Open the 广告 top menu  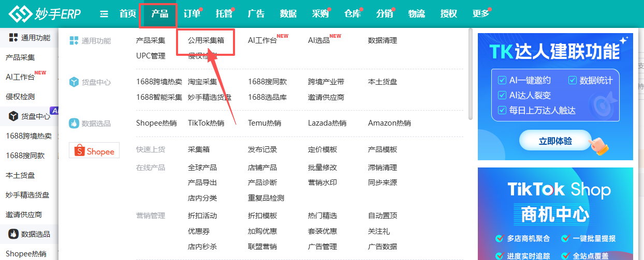[256, 14]
